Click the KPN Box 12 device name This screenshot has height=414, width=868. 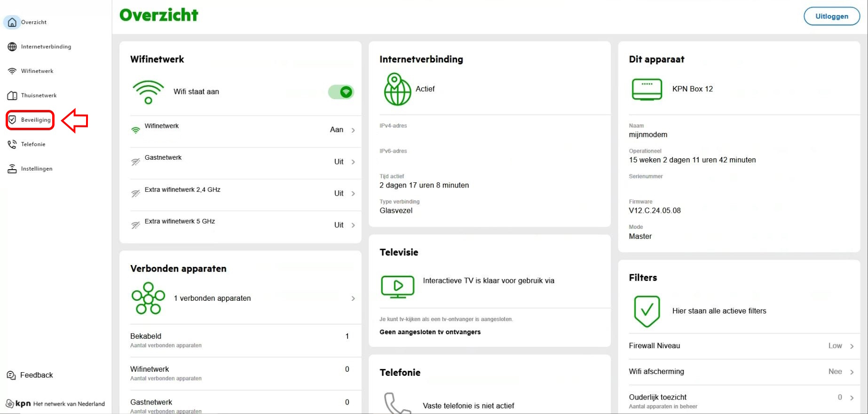pos(693,89)
